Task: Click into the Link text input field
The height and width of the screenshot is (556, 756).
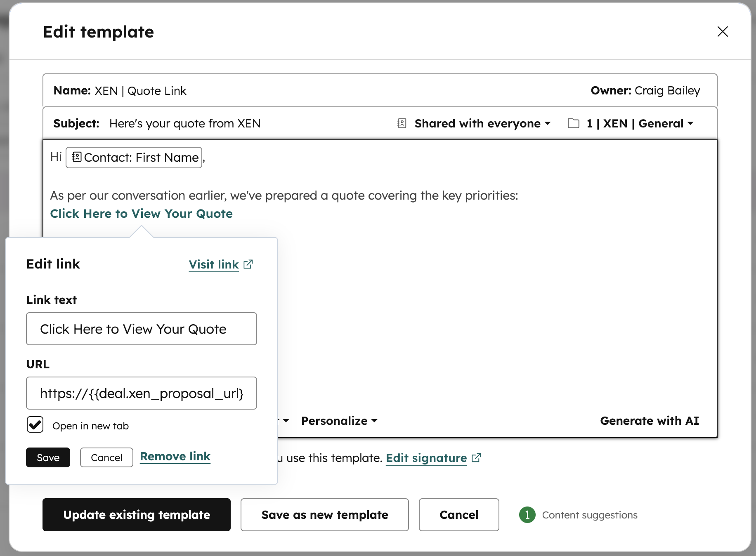Action: [141, 329]
